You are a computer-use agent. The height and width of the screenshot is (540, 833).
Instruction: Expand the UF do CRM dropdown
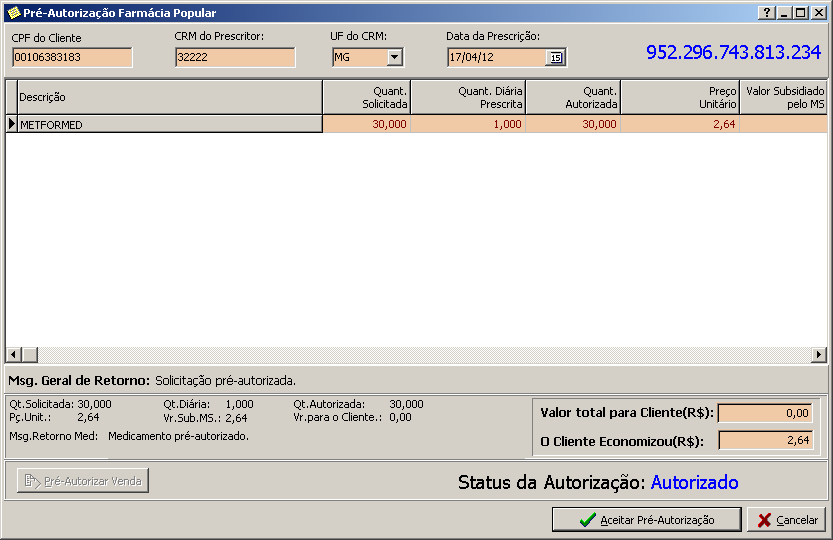click(395, 57)
